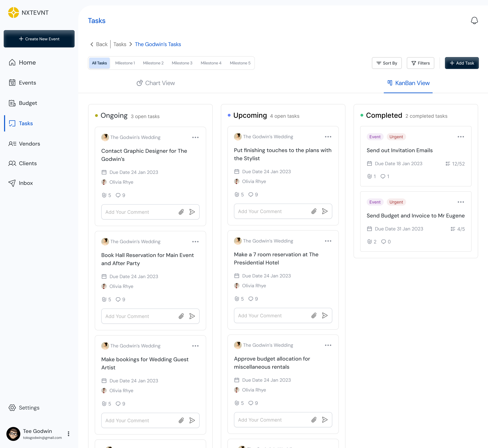Open Sort By dropdown
The width and height of the screenshot is (488, 448).
tap(387, 63)
